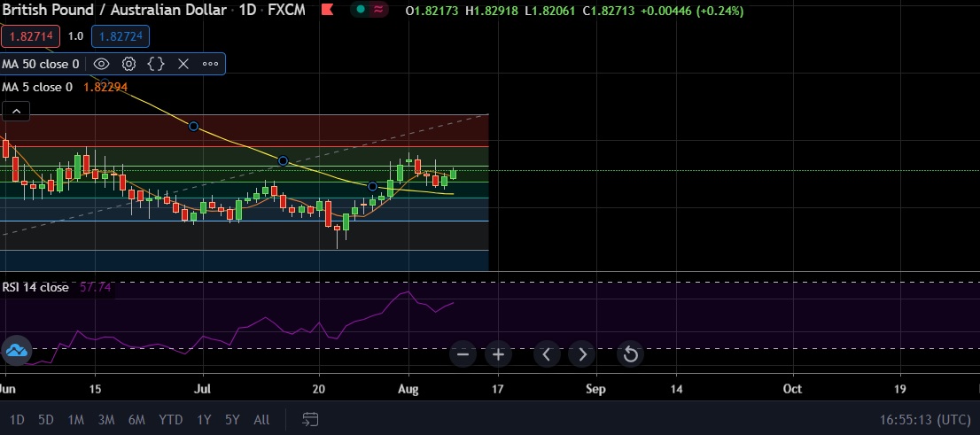
Task: Click the RSI value 57.74
Action: (96, 288)
